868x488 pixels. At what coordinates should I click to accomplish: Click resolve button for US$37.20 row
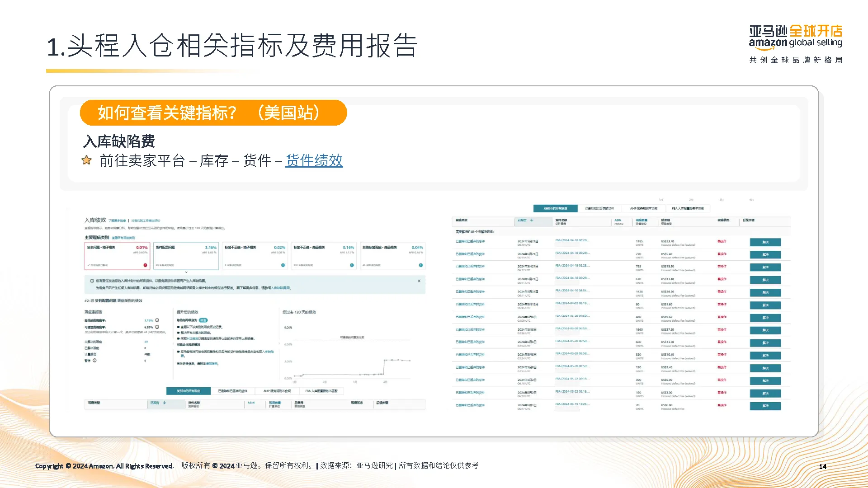(x=765, y=330)
